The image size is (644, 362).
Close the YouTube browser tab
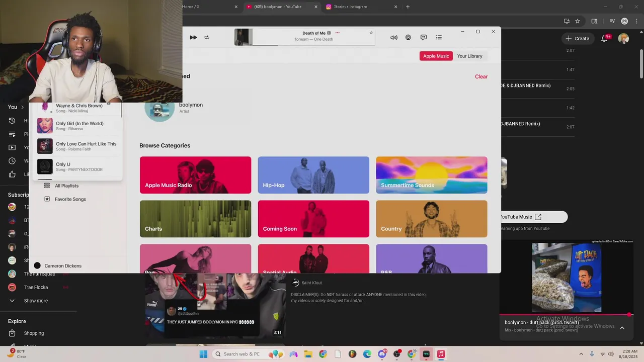[x=316, y=7]
